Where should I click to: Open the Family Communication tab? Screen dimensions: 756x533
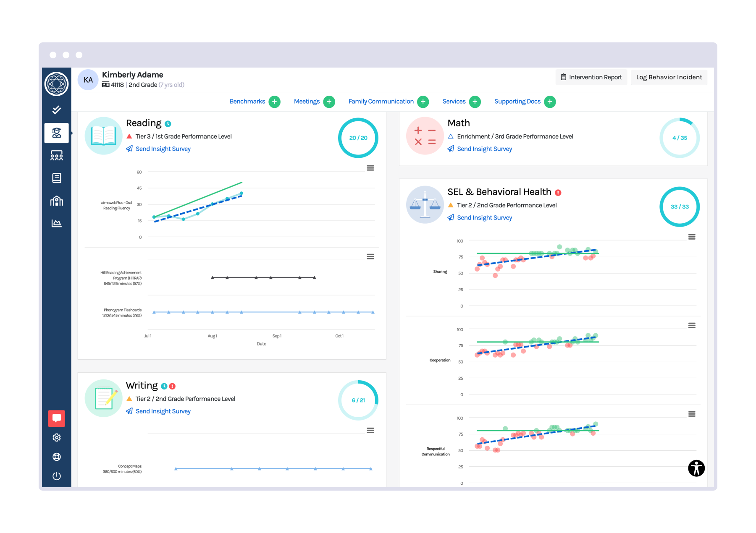click(x=381, y=102)
